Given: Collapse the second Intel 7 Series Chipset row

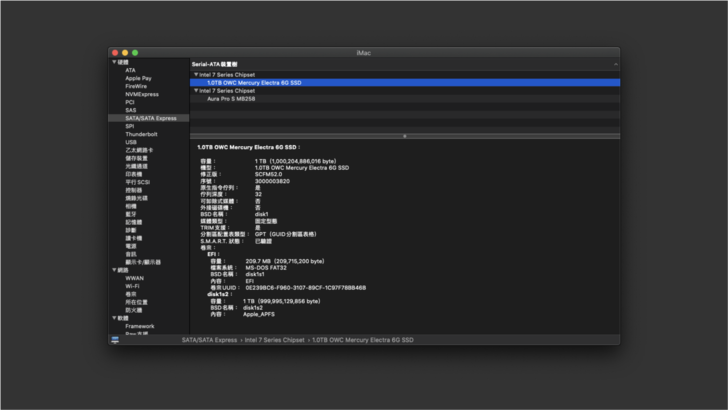Looking at the screenshot, I should (x=195, y=91).
